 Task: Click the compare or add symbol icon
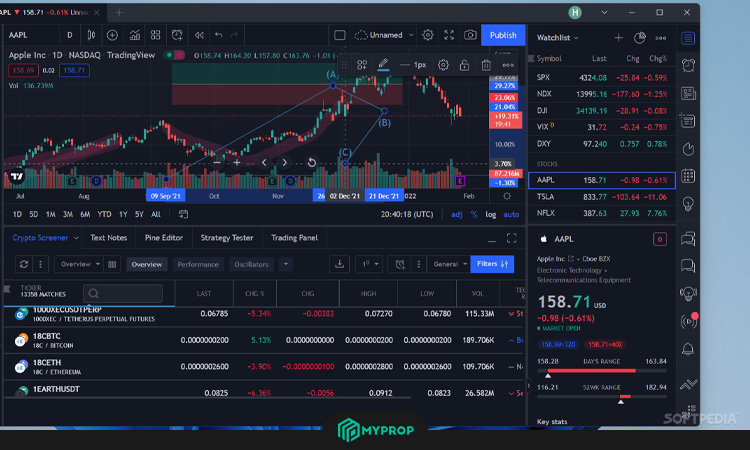[112, 35]
